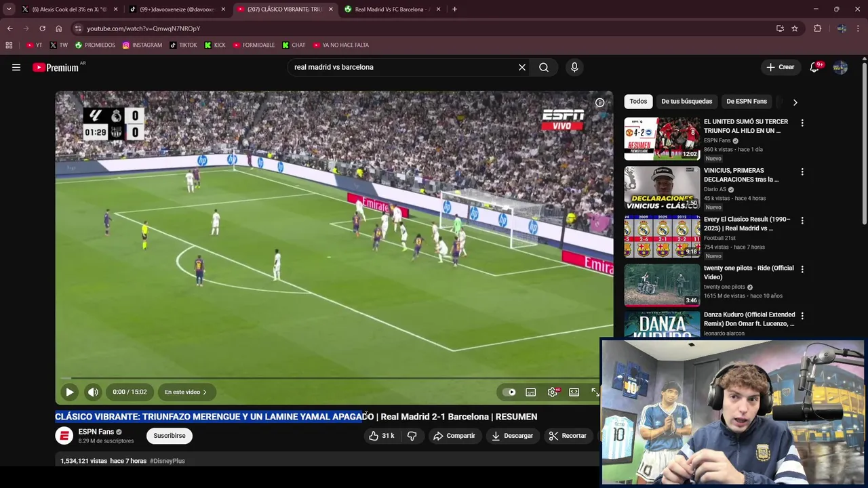Share the video via Compartir
Image resolution: width=868 pixels, height=488 pixels.
454,436
